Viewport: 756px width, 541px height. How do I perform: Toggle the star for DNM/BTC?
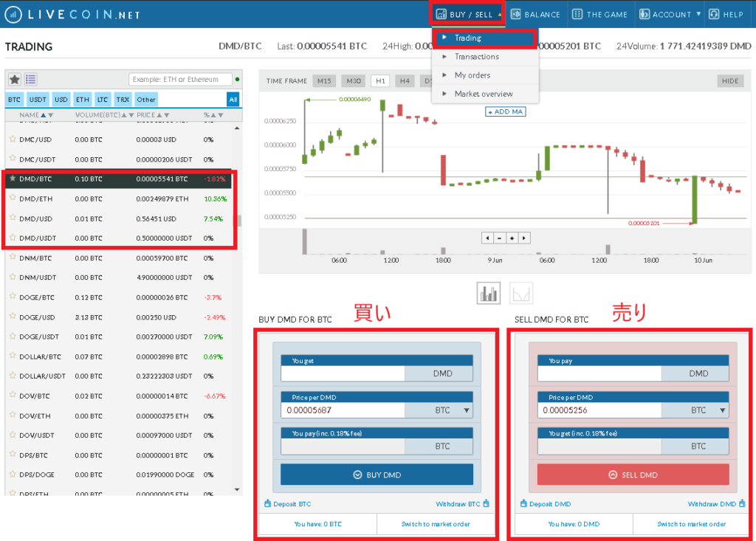13,258
